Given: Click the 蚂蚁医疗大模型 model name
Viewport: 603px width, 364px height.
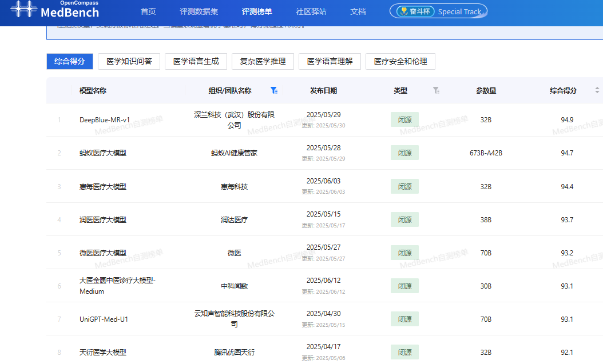Looking at the screenshot, I should pos(103,153).
